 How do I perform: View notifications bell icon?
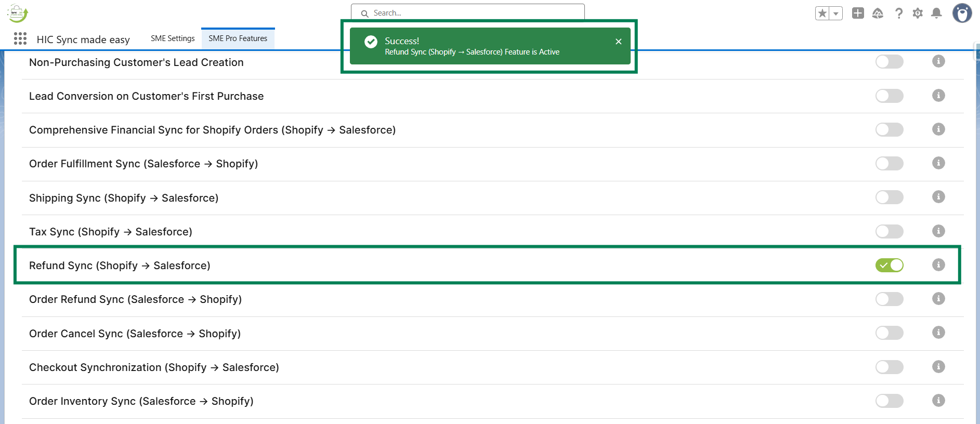pyautogui.click(x=936, y=14)
